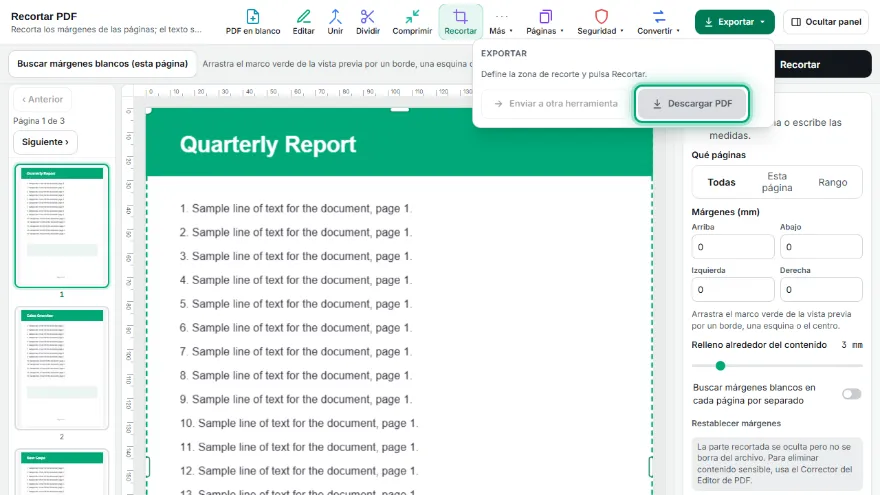Open the Unir merge tool

(335, 22)
